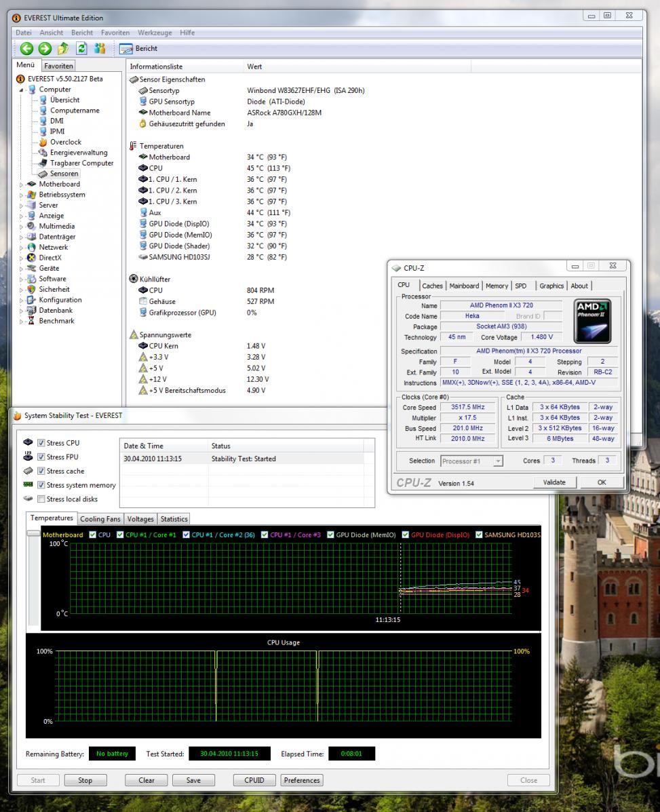The height and width of the screenshot is (812, 660).
Task: Select the Overclock flame icon entry
Action: 43,142
